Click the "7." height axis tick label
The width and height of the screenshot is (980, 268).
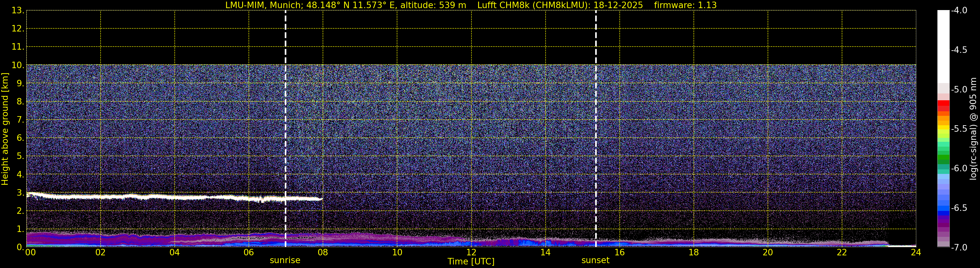[x=20, y=120]
